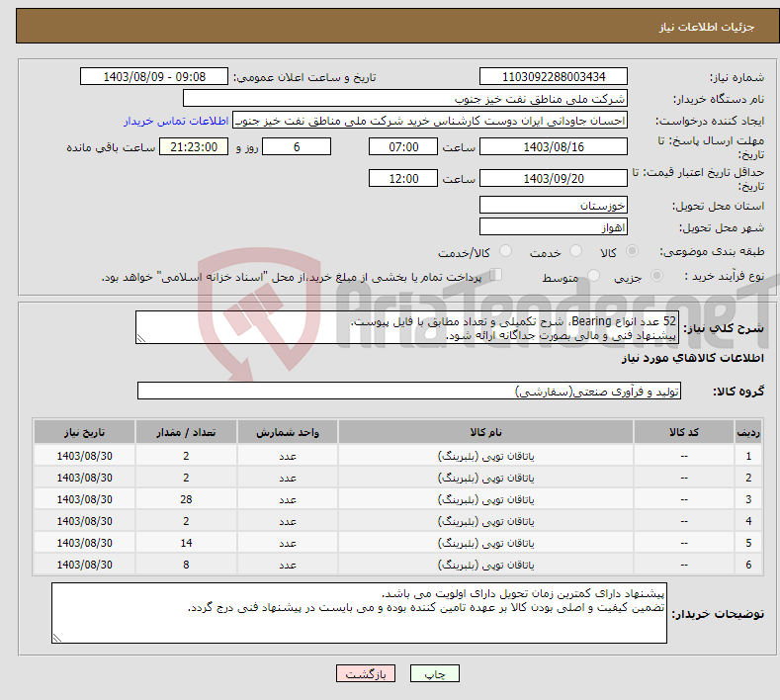
Task: Click the چاپ print button
Action: 435,673
